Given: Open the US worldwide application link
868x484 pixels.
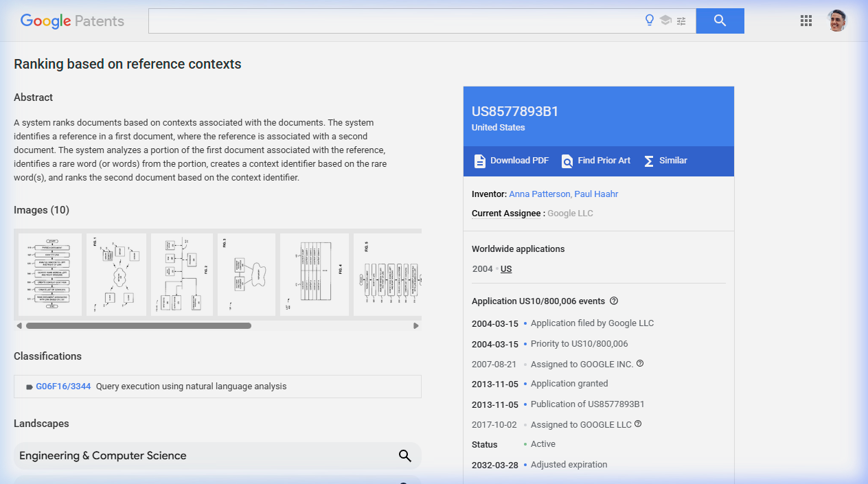Looking at the screenshot, I should tap(506, 269).
